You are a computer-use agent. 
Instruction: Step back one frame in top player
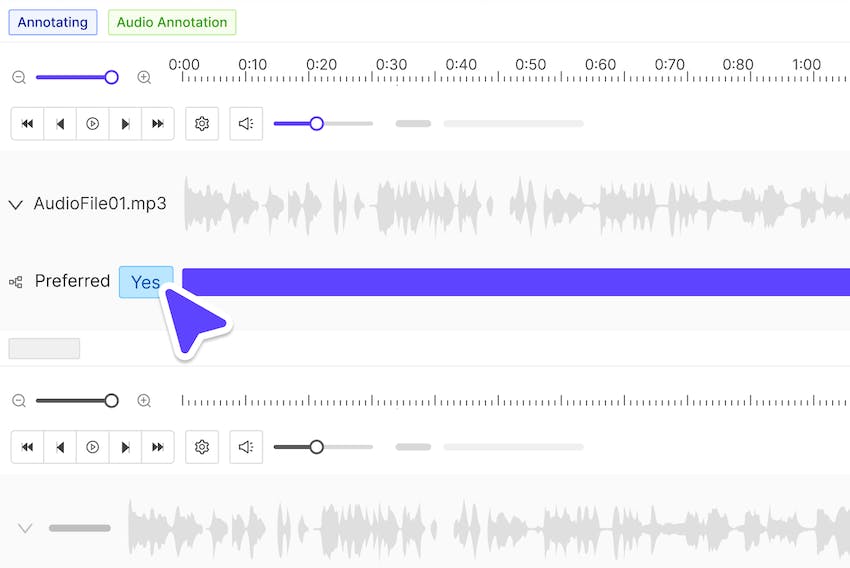(x=60, y=124)
